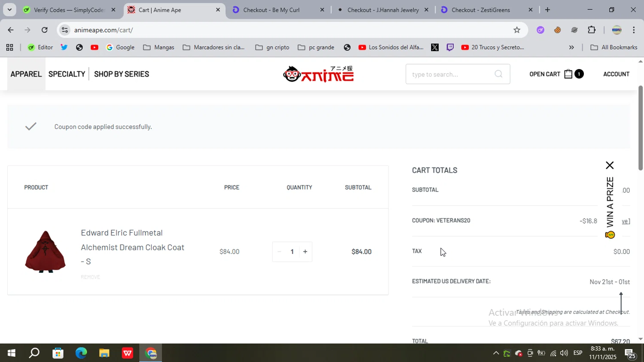This screenshot has width=644, height=362.
Task: Open the Anime Ape logo home link
Action: [319, 74]
